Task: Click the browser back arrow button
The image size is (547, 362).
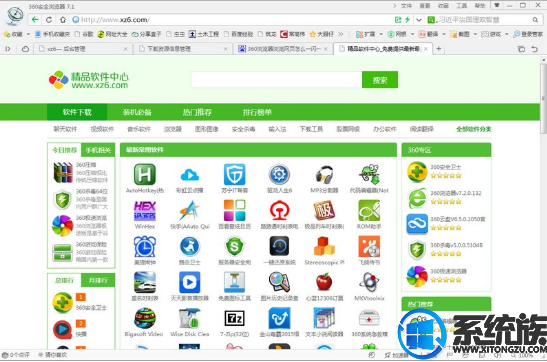Action: pos(35,20)
